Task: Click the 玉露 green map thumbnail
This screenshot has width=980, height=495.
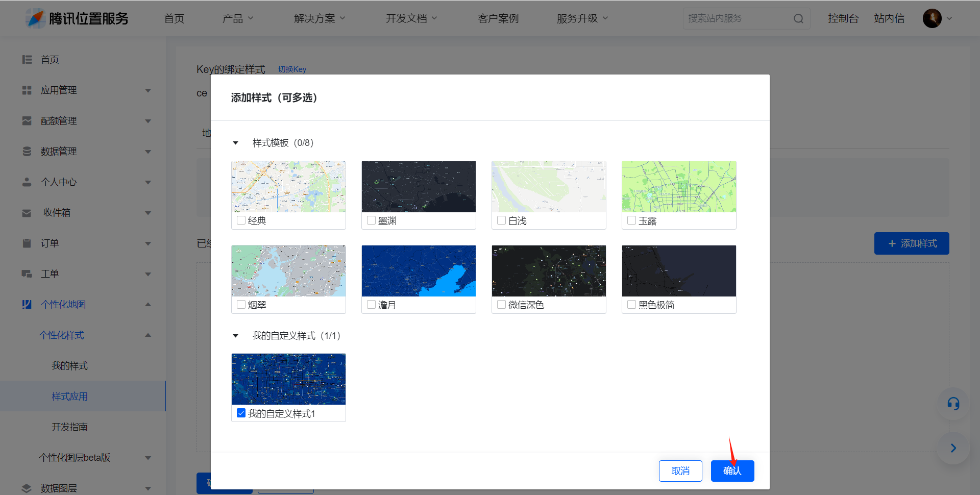Action: [x=679, y=187]
